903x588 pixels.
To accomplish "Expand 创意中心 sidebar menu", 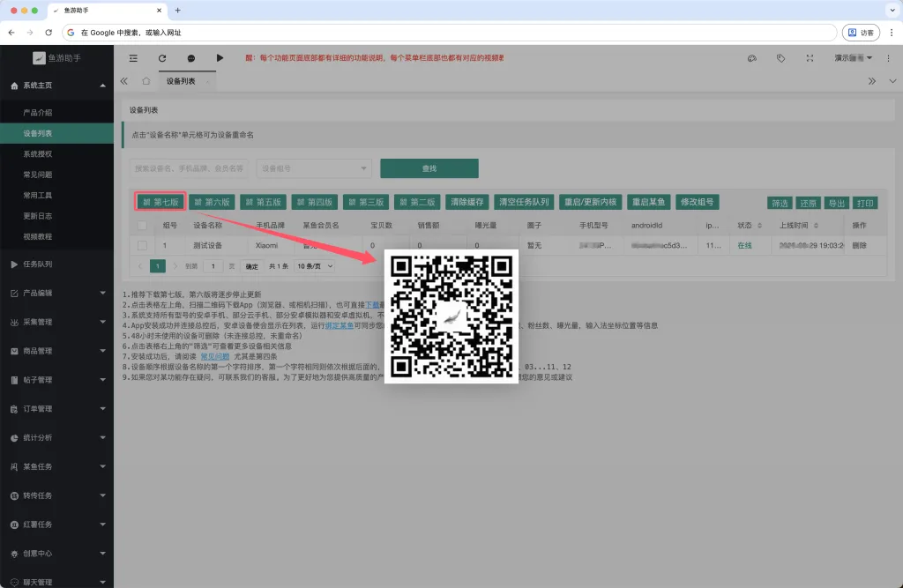I will tap(57, 554).
